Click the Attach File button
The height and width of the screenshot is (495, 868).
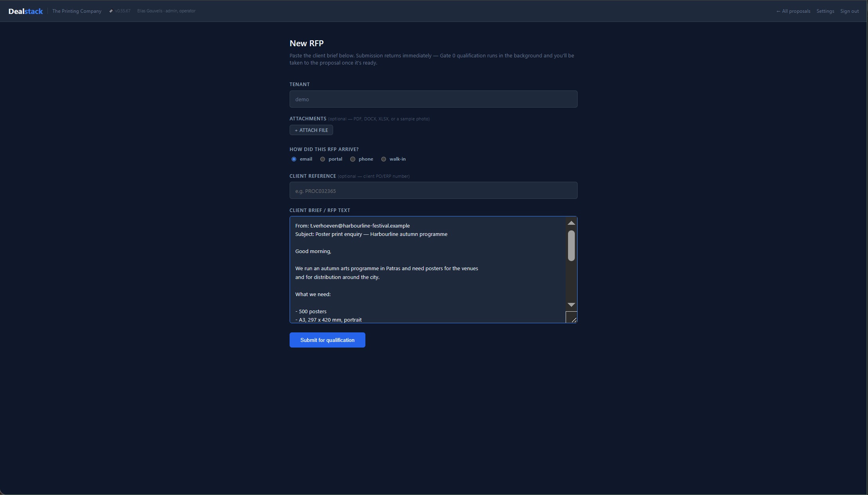311,130
